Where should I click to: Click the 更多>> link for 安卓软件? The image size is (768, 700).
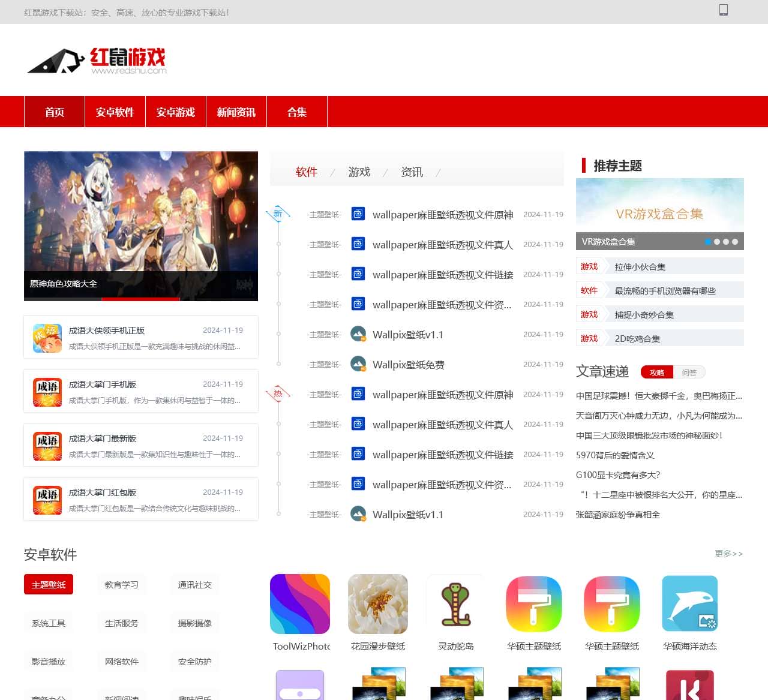[728, 554]
